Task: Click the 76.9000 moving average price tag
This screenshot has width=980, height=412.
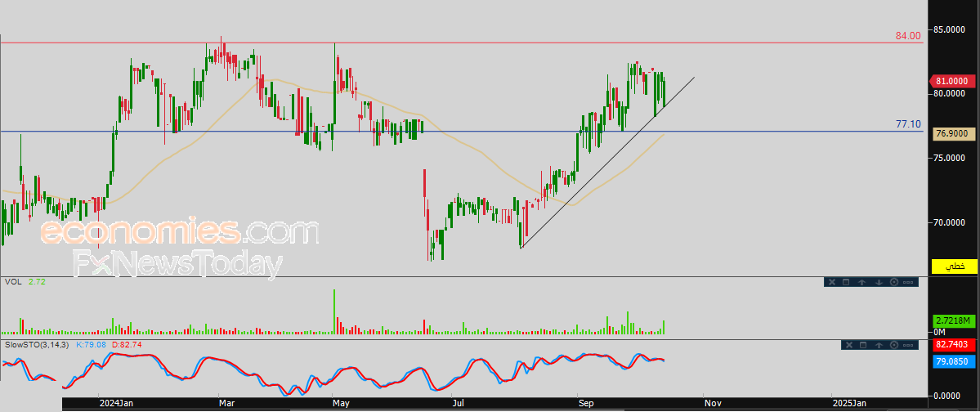Action: (x=954, y=134)
